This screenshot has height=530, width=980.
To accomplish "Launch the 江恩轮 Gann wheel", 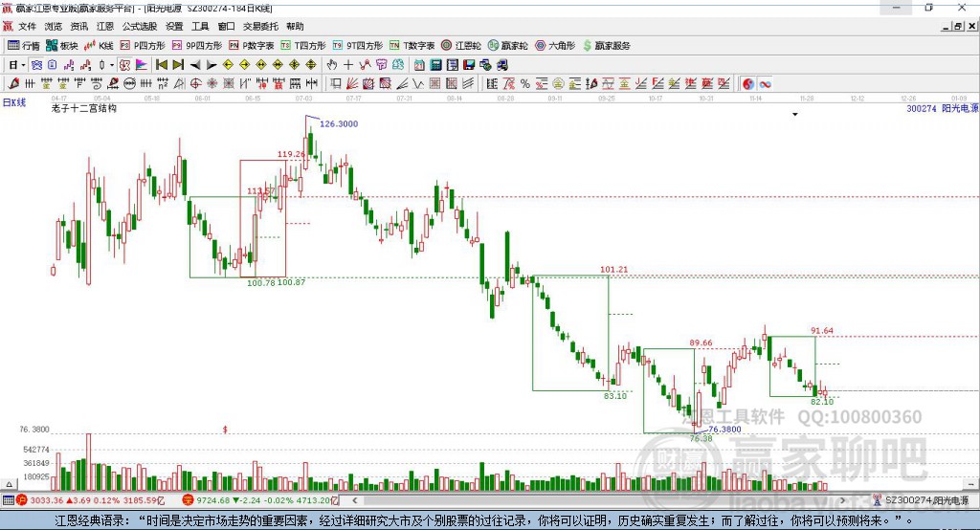I will click(461, 46).
